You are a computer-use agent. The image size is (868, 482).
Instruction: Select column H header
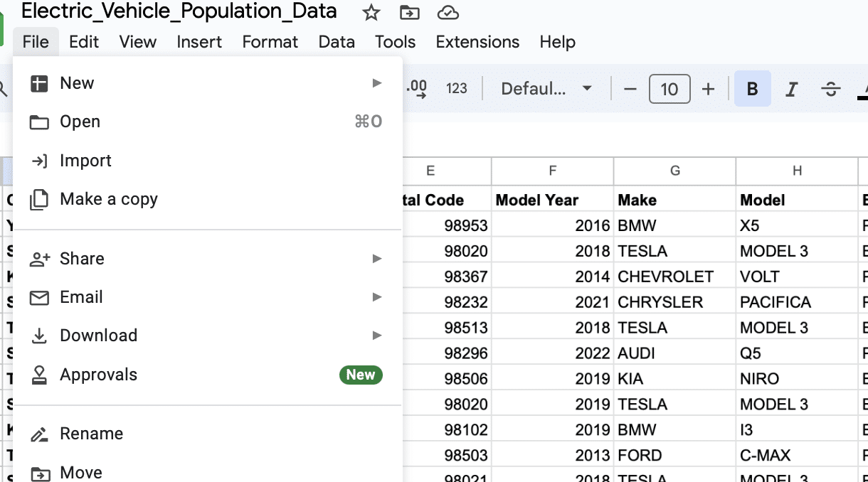tap(797, 171)
